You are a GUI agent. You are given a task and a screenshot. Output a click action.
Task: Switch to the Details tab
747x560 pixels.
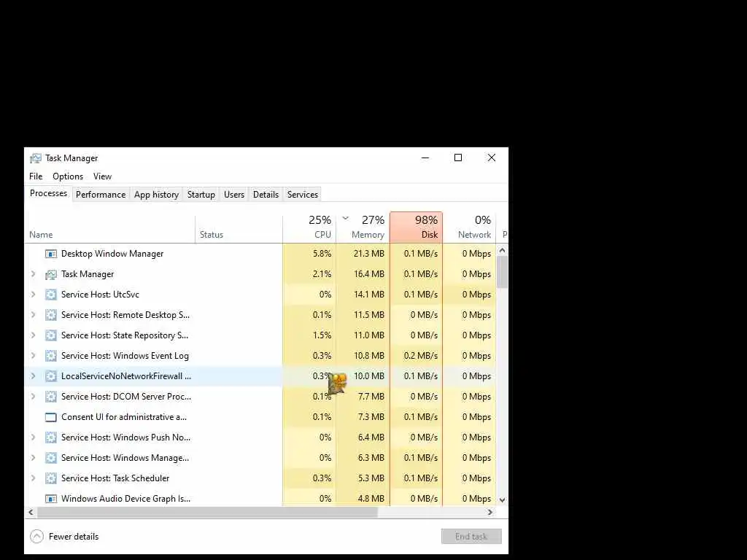tap(266, 195)
